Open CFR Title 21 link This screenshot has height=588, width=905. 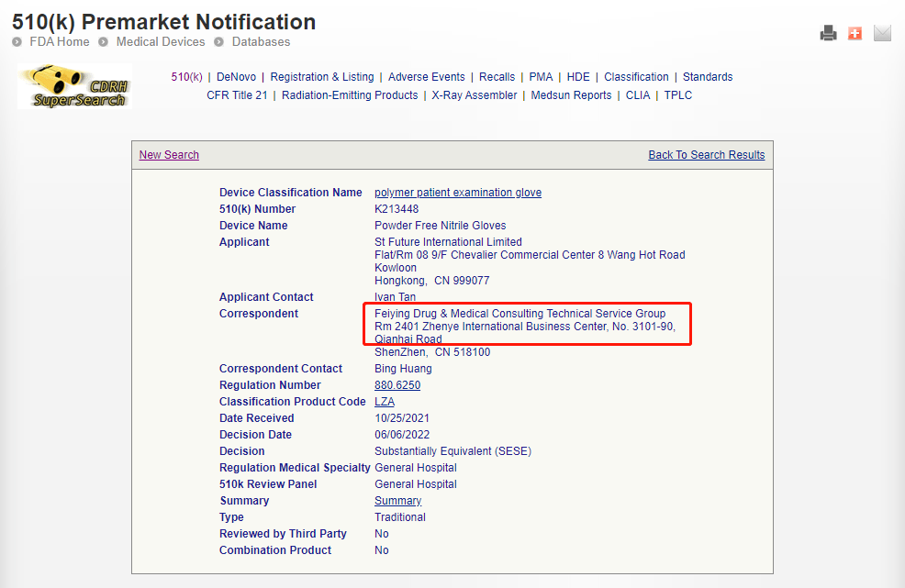pos(237,95)
